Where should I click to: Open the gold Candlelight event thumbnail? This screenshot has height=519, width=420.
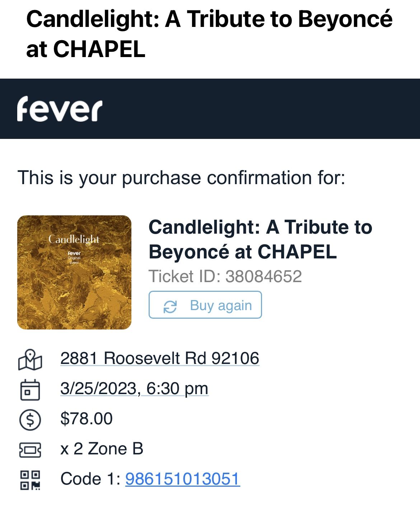(x=74, y=272)
